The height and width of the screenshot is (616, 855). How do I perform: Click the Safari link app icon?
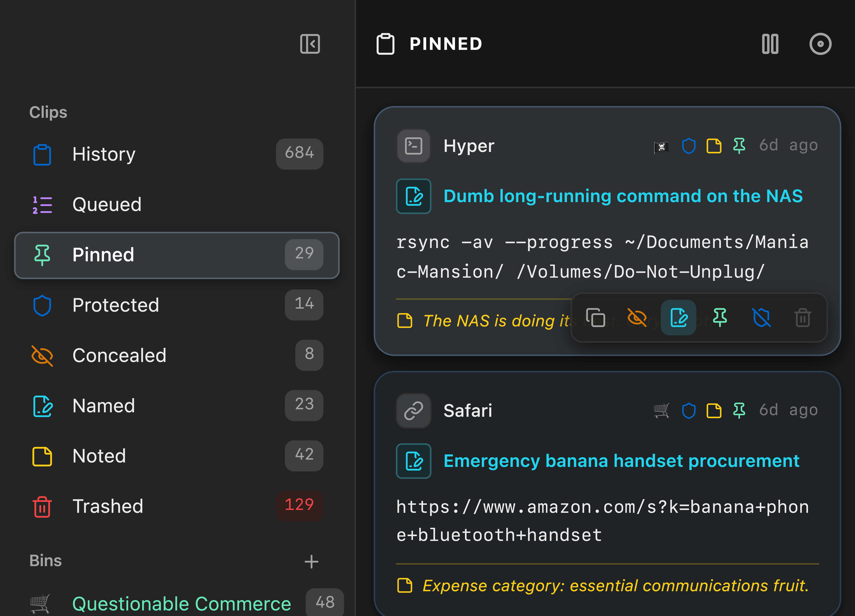pos(414,411)
